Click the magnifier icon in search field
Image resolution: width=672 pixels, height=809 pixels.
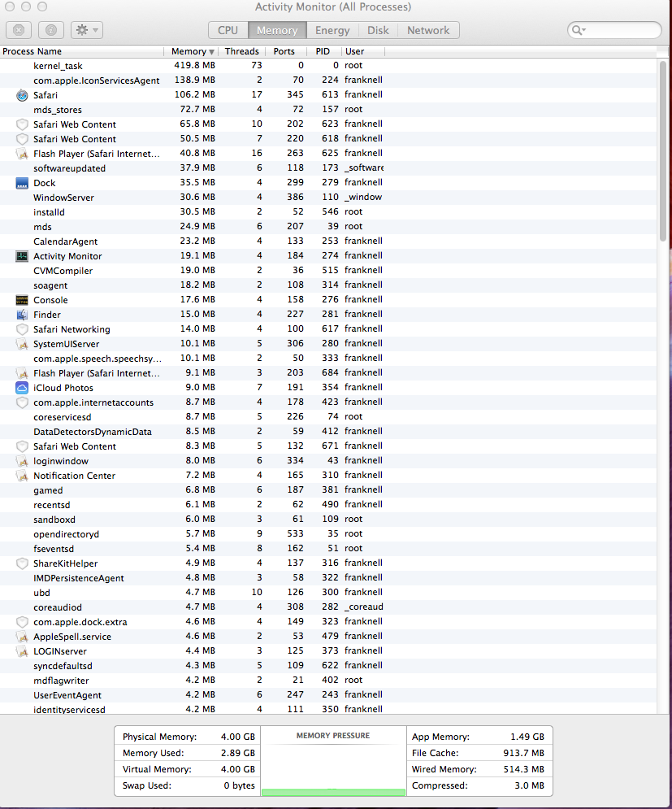pos(579,30)
